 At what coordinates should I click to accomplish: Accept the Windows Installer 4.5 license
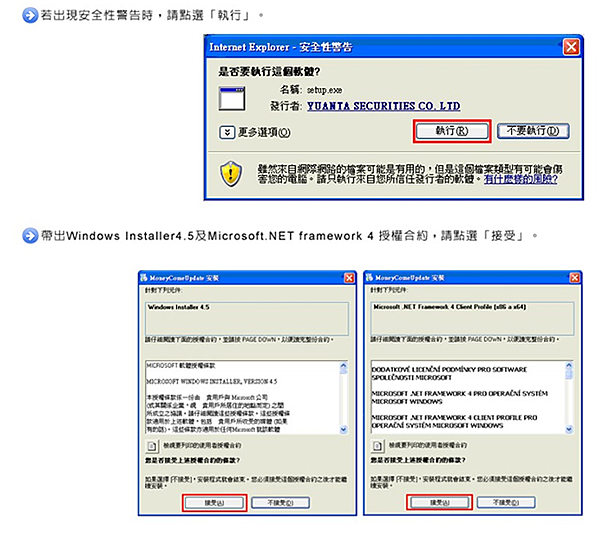click(214, 503)
